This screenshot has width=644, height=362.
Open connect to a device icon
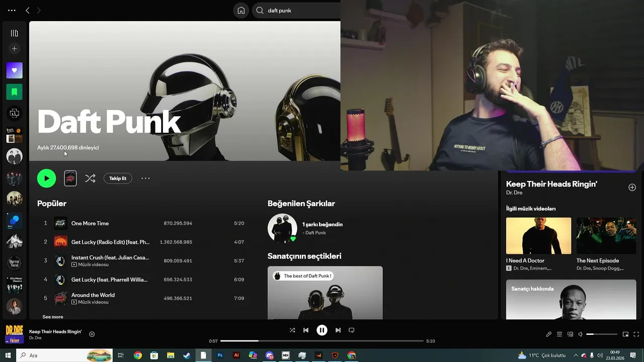(x=570, y=334)
